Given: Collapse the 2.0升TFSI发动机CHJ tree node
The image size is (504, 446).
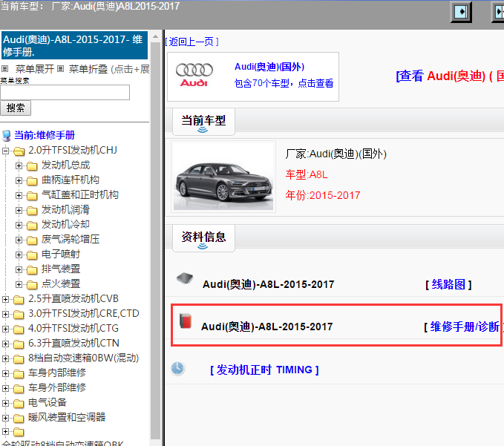Looking at the screenshot, I should (5, 151).
